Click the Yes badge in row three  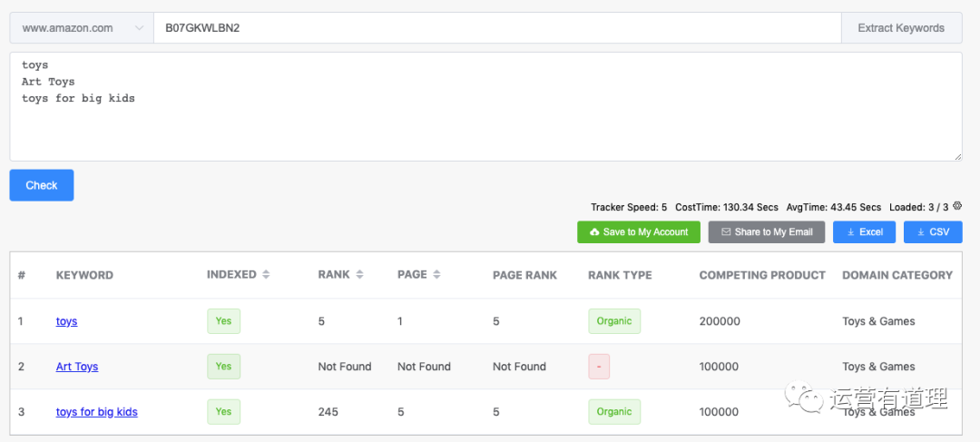coord(224,412)
